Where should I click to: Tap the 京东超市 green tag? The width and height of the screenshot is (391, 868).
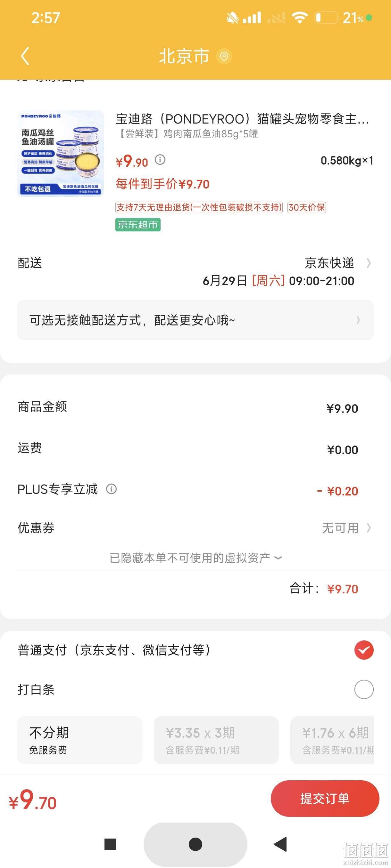pyautogui.click(x=137, y=225)
